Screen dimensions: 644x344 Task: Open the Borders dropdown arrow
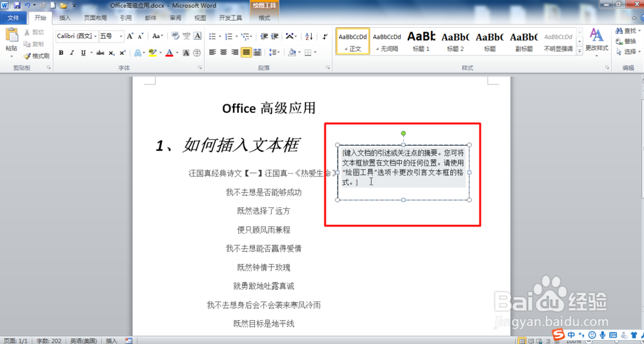pos(315,52)
